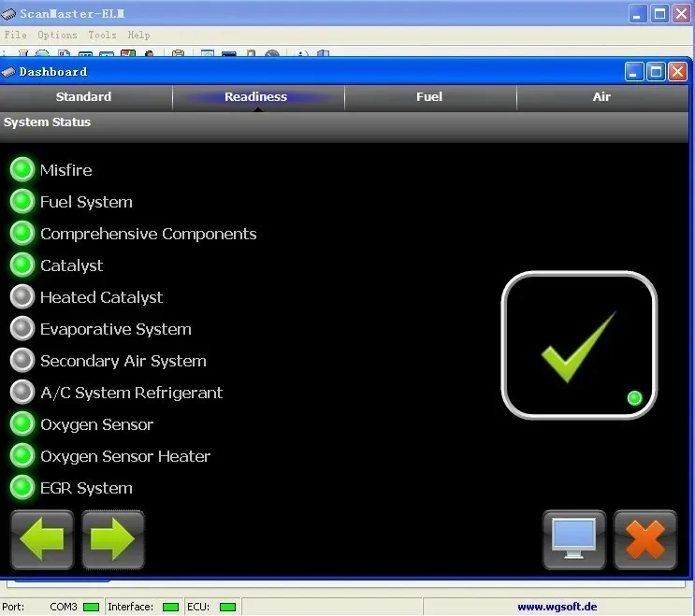Close the ScanMaster-ELM main window
The height and width of the screenshot is (616, 695).
click(681, 14)
